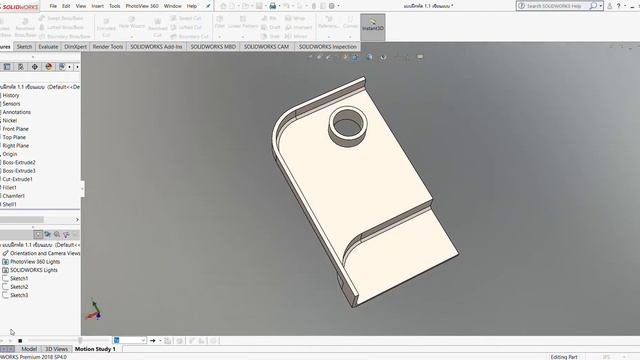Click the Fillet tool in the ribbon
Image resolution: width=640 pixels, height=360 pixels.
coord(220,22)
